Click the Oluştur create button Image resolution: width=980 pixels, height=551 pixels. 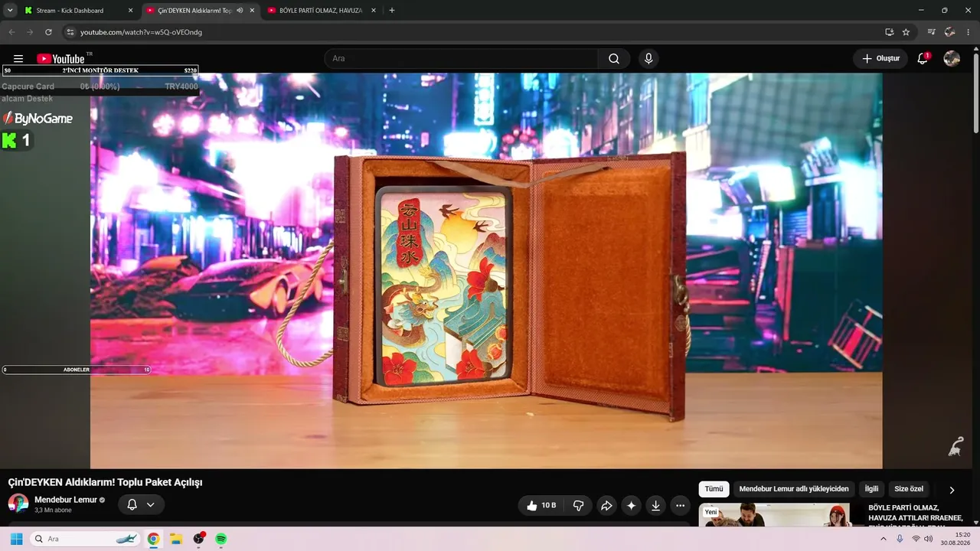click(x=880, y=59)
